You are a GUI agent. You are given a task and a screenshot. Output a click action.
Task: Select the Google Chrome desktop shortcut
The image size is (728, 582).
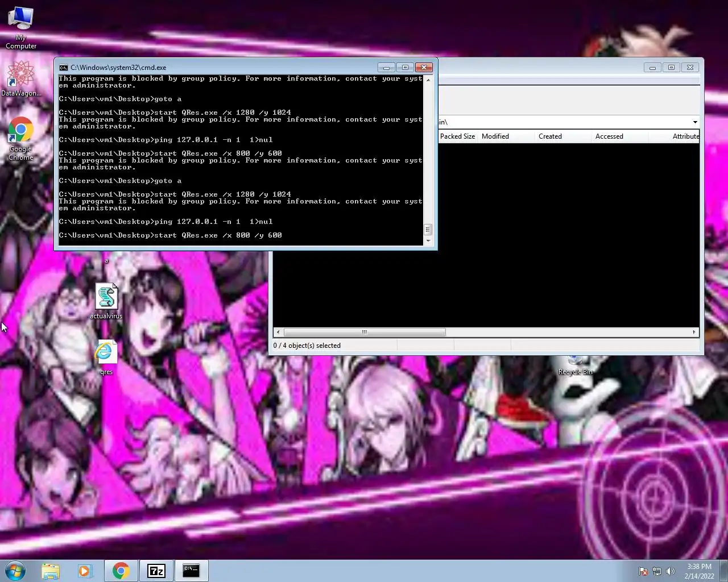(x=21, y=139)
